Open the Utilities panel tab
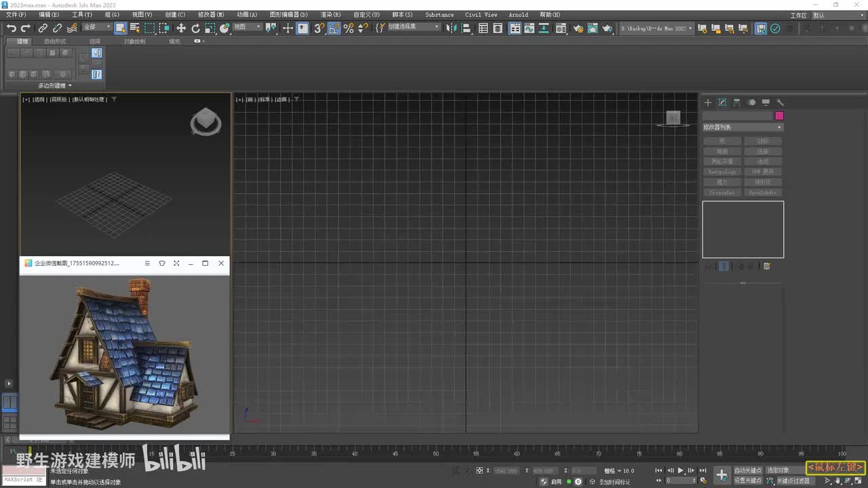This screenshot has height=488, width=868. tap(780, 102)
